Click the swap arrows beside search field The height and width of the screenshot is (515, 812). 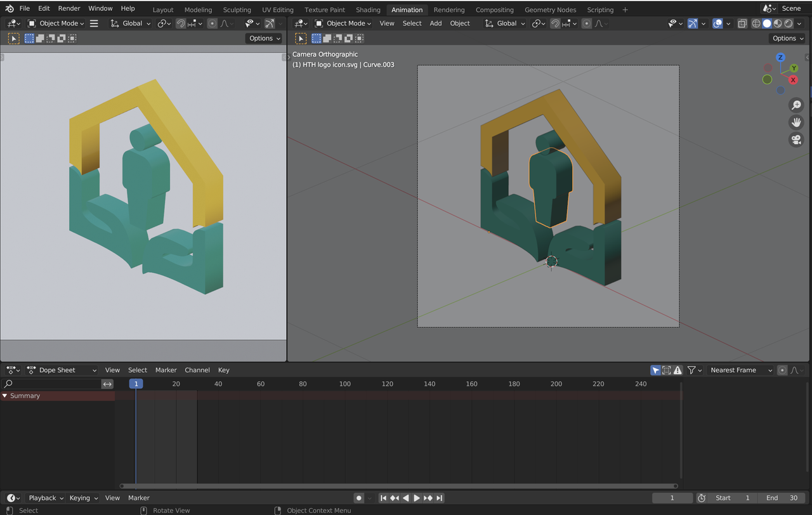point(108,384)
